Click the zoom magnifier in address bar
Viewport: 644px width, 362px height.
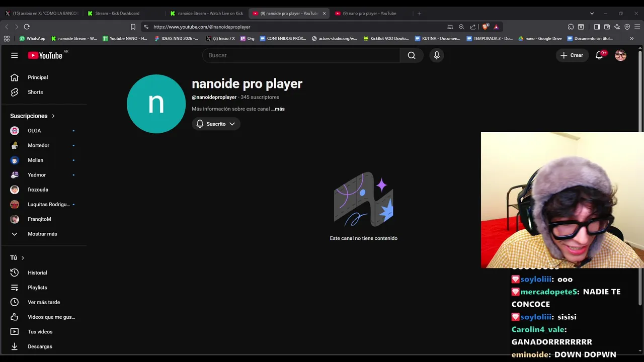pos(461,27)
